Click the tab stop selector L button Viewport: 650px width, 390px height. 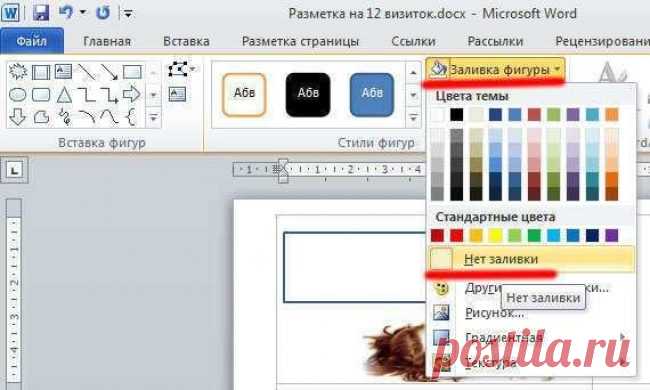tap(15, 170)
